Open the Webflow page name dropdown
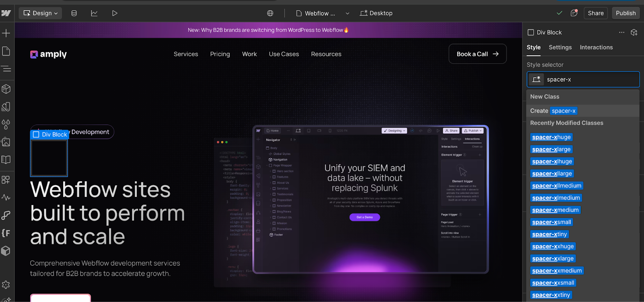644x302 pixels. pyautogui.click(x=316, y=13)
